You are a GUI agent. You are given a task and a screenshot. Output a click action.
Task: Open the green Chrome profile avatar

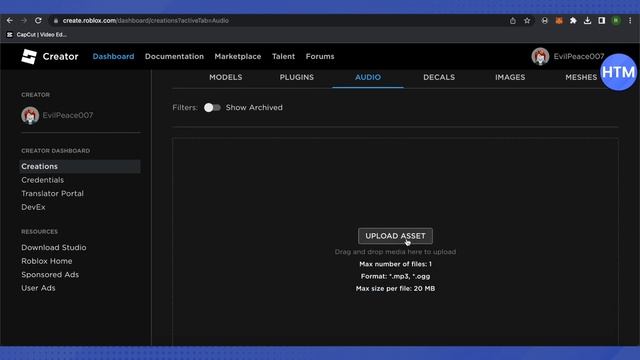(x=616, y=20)
